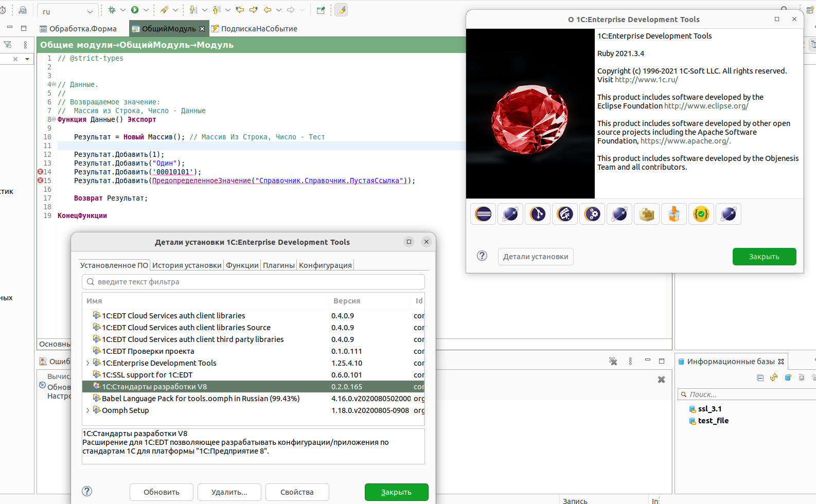Screen dimensions: 816x504
Task: Open the External Tools dropdown arrow
Action: [x=175, y=10]
